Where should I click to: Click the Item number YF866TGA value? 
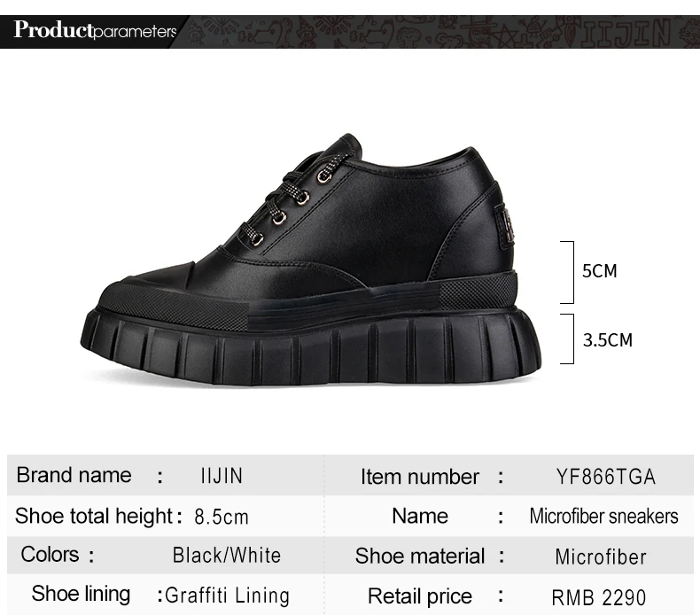tap(605, 477)
